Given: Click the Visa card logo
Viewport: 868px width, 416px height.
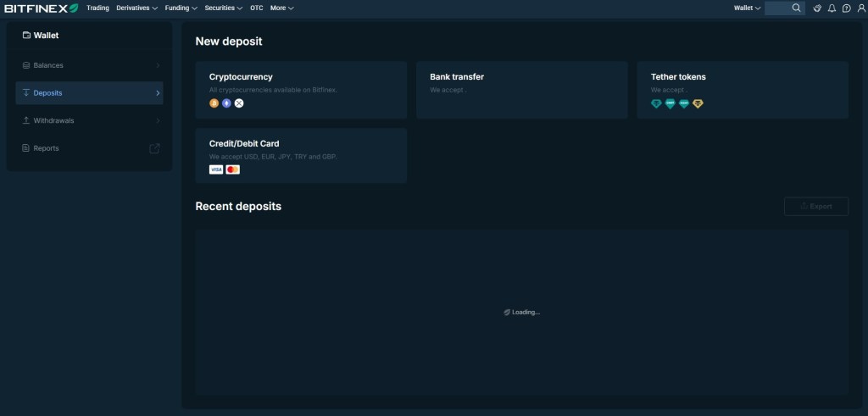Looking at the screenshot, I should (216, 169).
